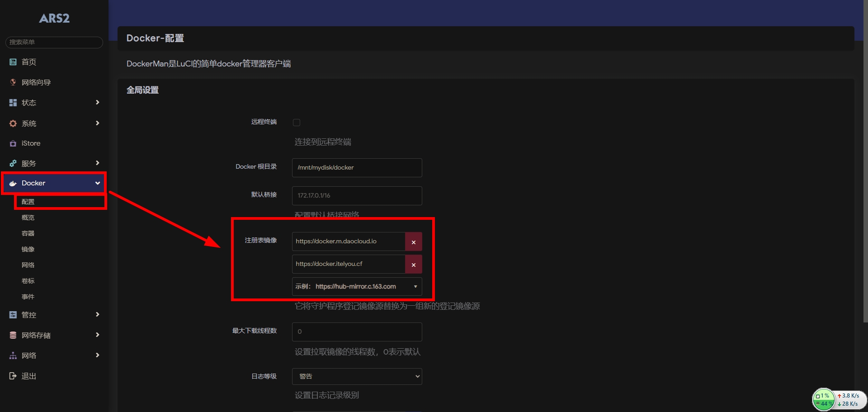The image size is (868, 412).
Task: Click the 退出 logout icon
Action: click(x=13, y=376)
